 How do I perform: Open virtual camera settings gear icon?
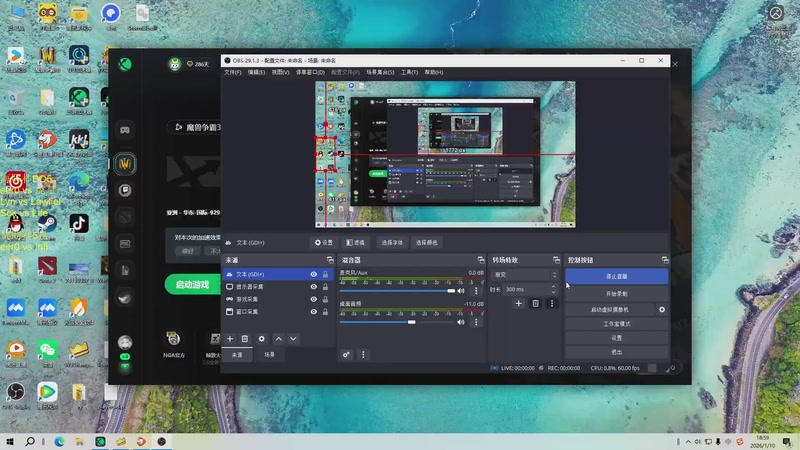[662, 310]
